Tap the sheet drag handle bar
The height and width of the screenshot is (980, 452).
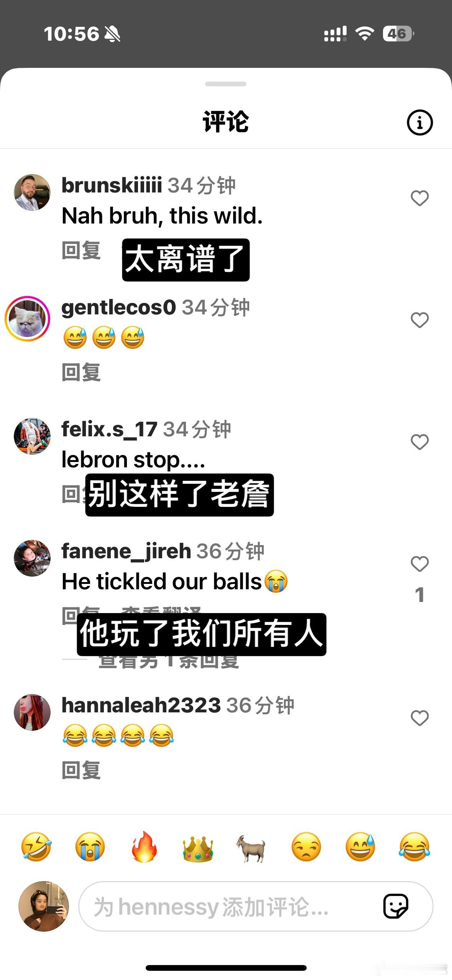(x=226, y=84)
